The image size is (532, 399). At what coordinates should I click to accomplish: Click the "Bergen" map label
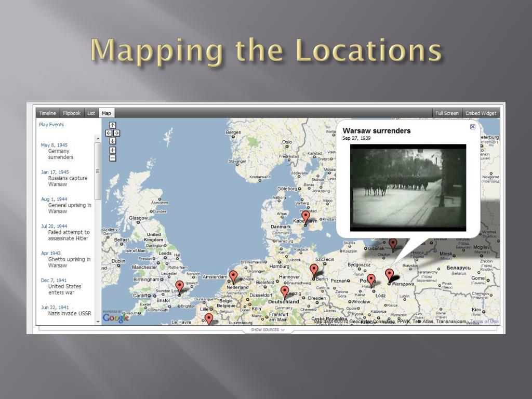coord(233,132)
